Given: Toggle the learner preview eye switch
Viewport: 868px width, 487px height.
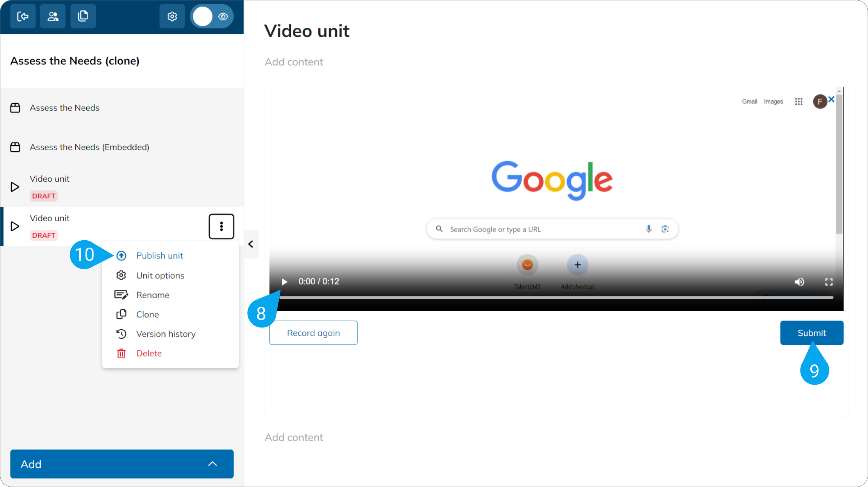Looking at the screenshot, I should coord(212,16).
